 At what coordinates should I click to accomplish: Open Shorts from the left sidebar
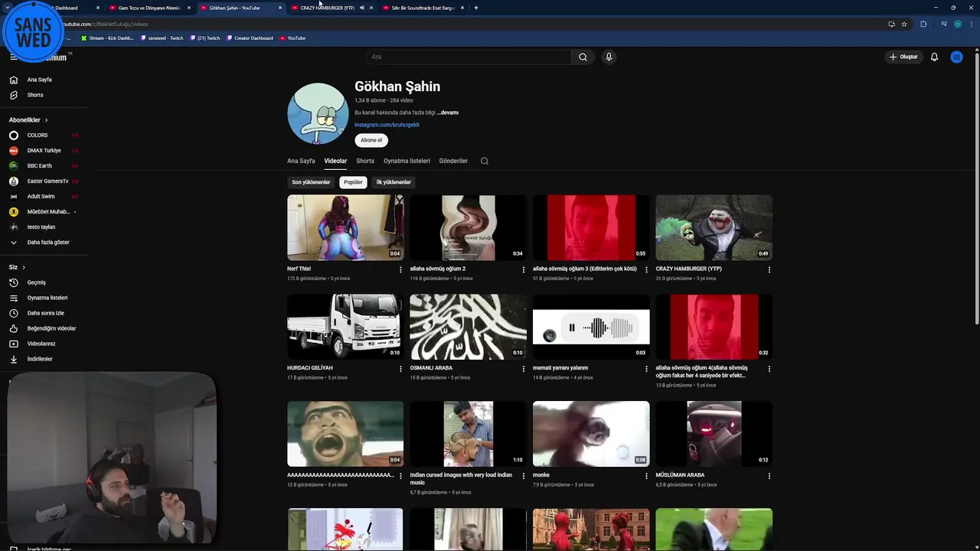(44, 95)
